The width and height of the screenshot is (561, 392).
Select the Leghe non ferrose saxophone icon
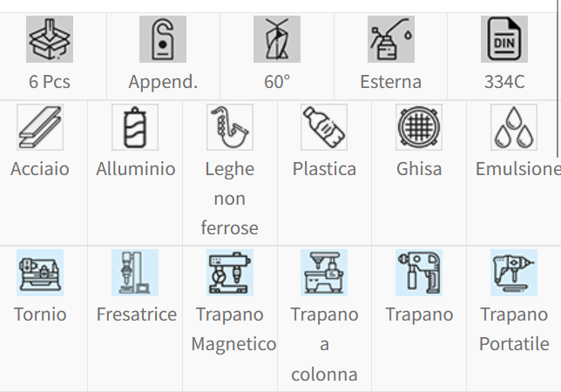[x=230, y=127]
